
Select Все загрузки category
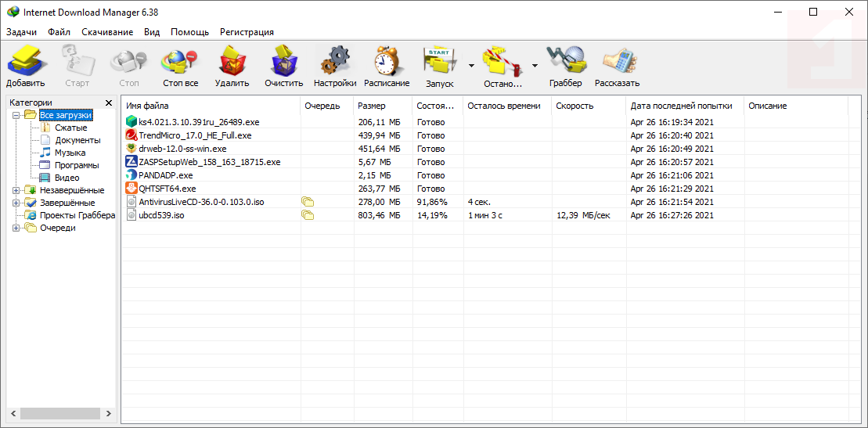pos(65,115)
